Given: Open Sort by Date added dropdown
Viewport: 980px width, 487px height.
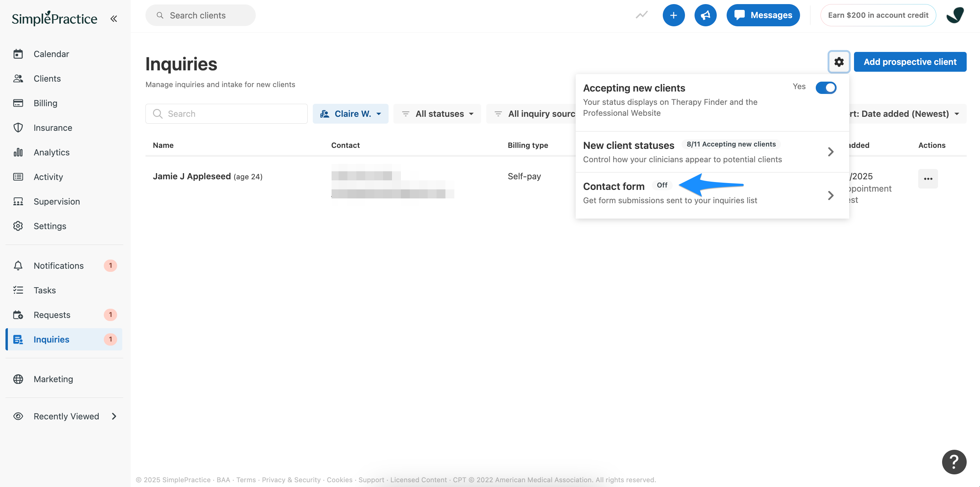Looking at the screenshot, I should click(908, 114).
